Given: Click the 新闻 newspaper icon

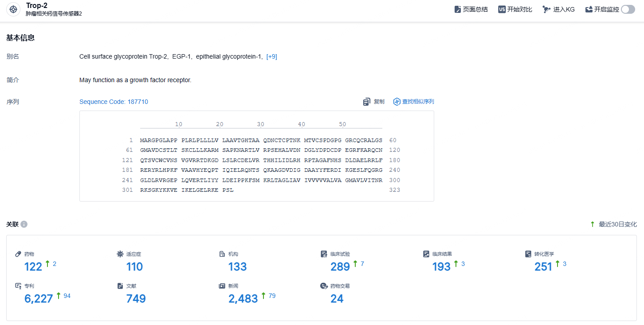Looking at the screenshot, I should [222, 286].
